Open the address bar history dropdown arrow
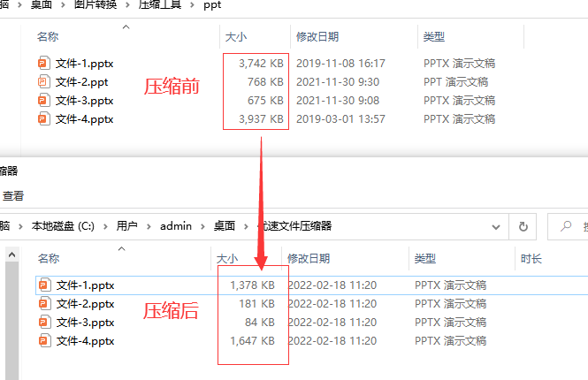Viewport: 588px width, 380px height. 498,226
